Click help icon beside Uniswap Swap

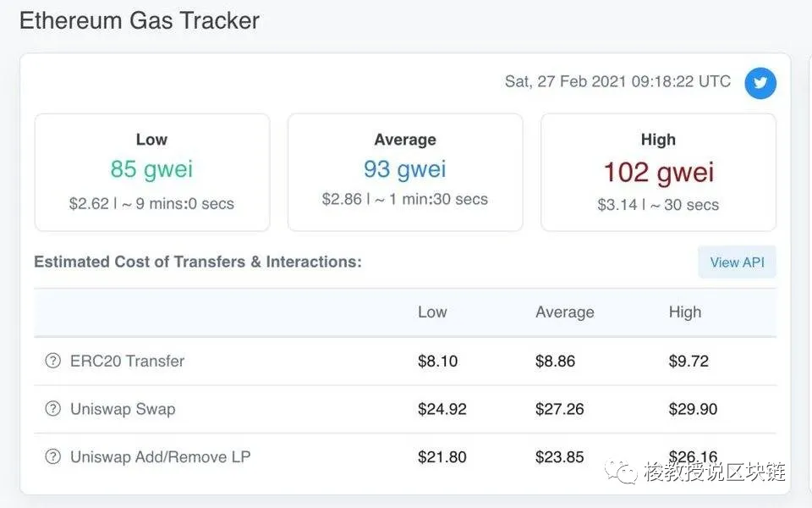click(x=52, y=408)
